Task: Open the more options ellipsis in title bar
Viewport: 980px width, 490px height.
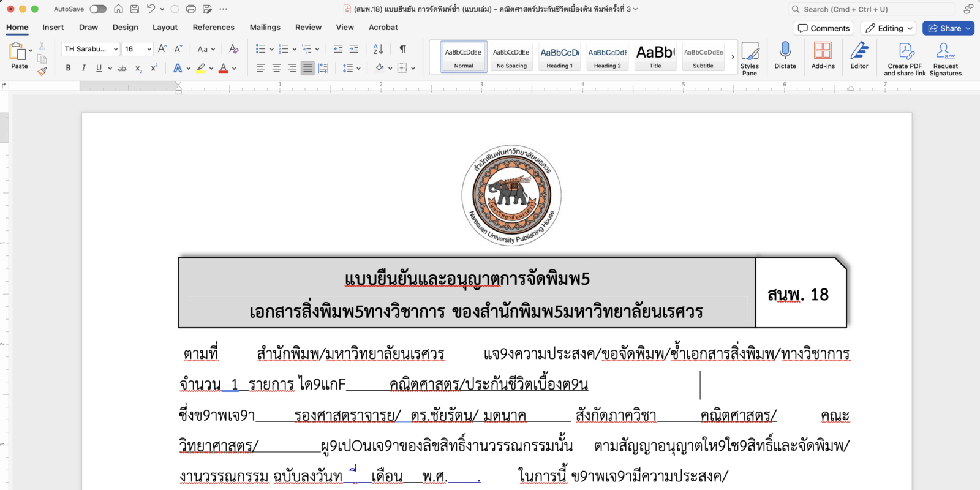Action: click(224, 9)
